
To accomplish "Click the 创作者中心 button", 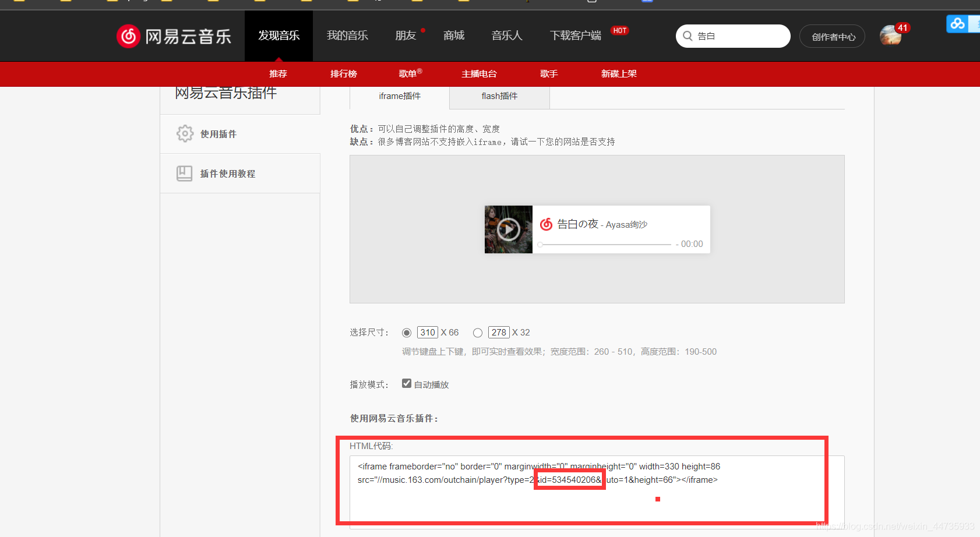I will [x=833, y=36].
